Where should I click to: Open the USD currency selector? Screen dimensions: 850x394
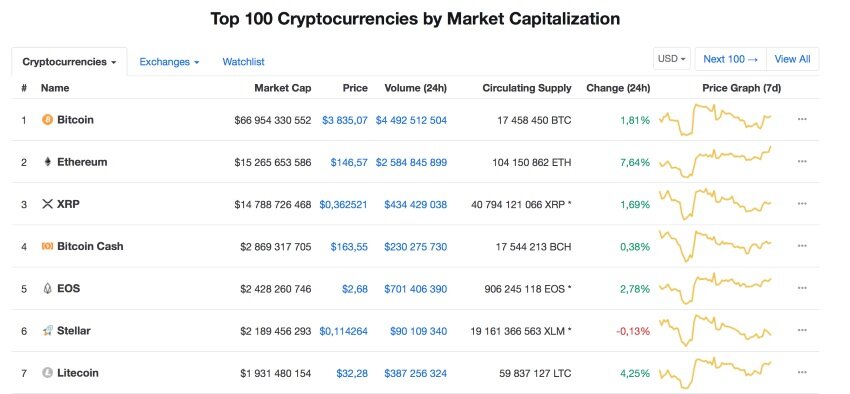pyautogui.click(x=672, y=59)
